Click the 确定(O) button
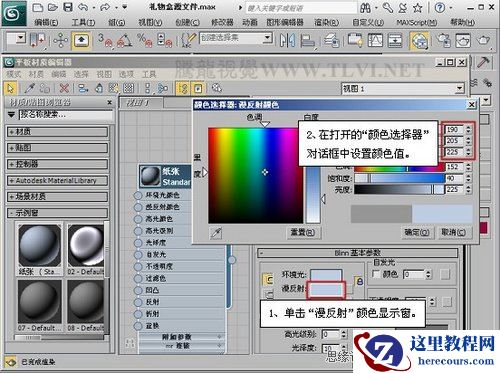 coord(417,232)
